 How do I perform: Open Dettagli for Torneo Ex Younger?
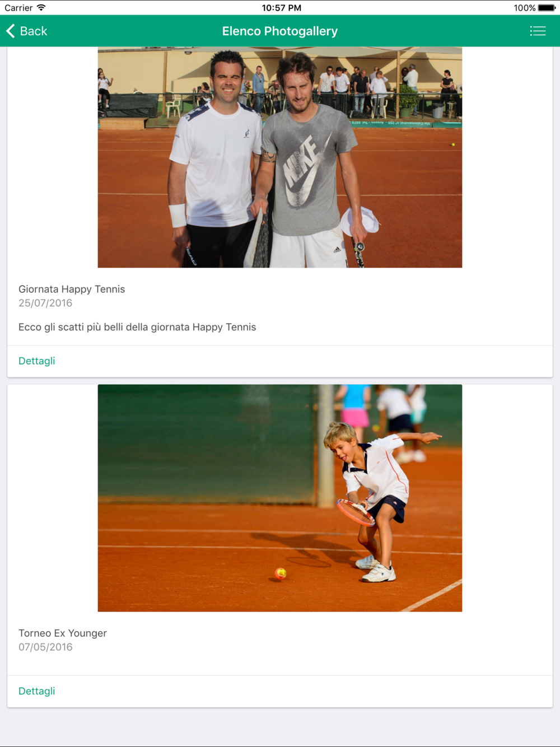click(37, 691)
